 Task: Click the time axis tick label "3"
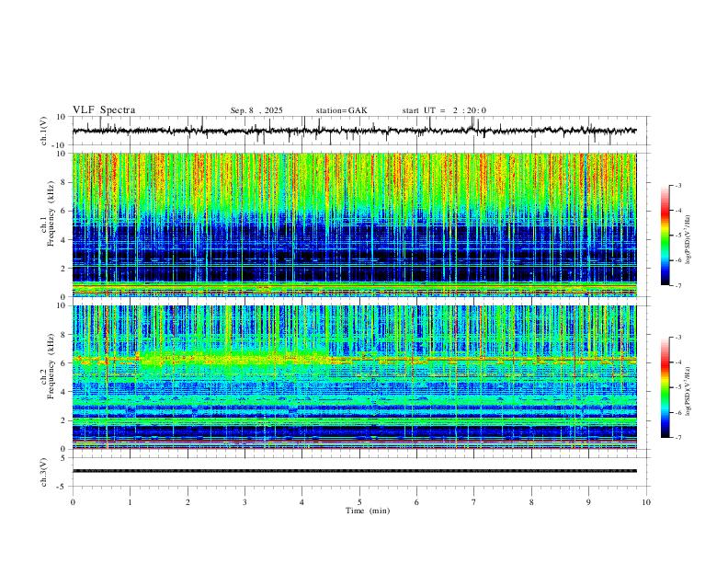[245, 502]
